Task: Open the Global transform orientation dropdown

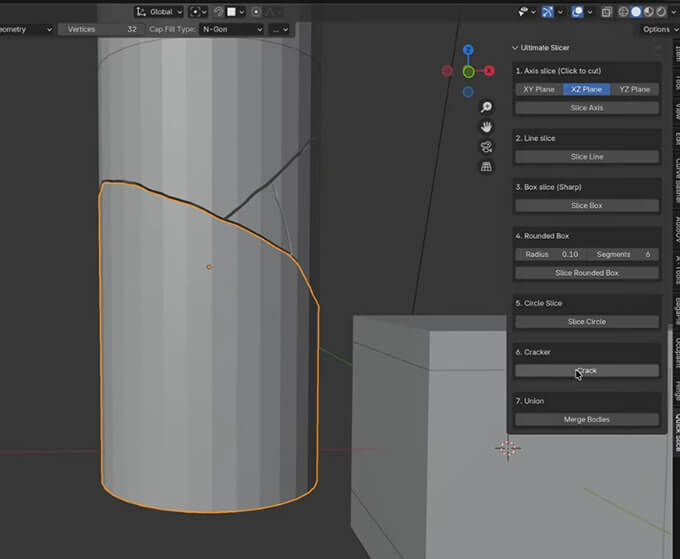Action: click(160, 12)
